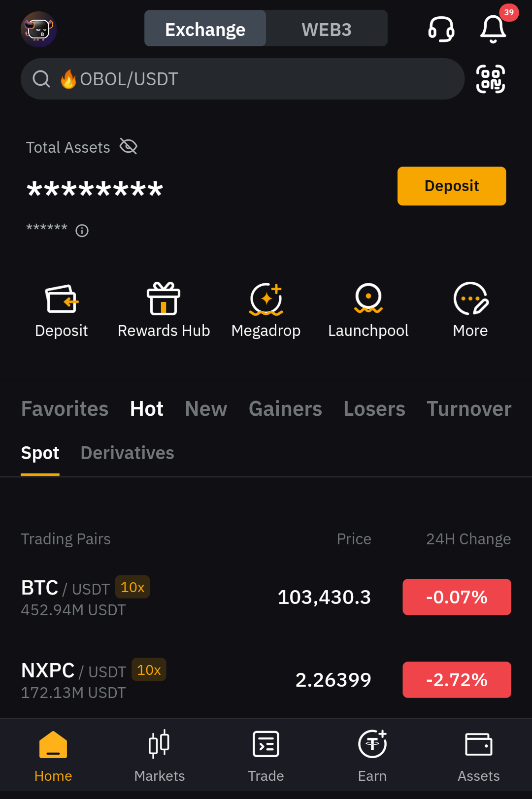The image size is (532, 799).
Task: Open customer support headset icon
Action: click(441, 29)
